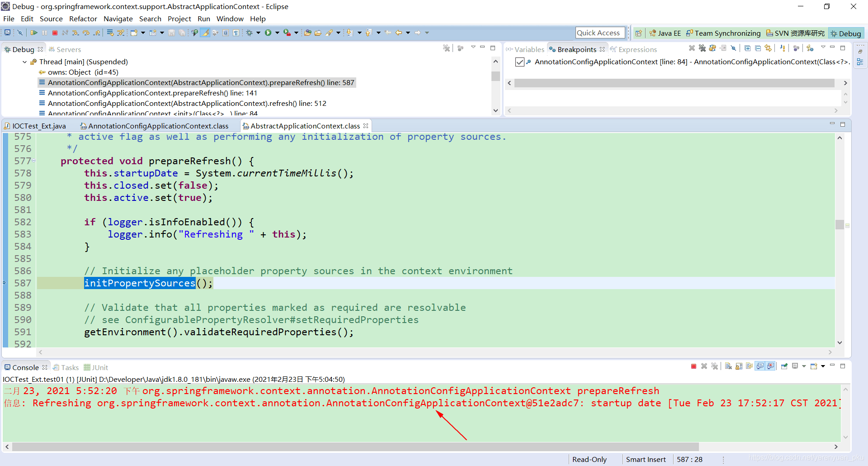868x466 pixels.
Task: Select stack frame prepareRefresh() line: 141
Action: click(152, 93)
